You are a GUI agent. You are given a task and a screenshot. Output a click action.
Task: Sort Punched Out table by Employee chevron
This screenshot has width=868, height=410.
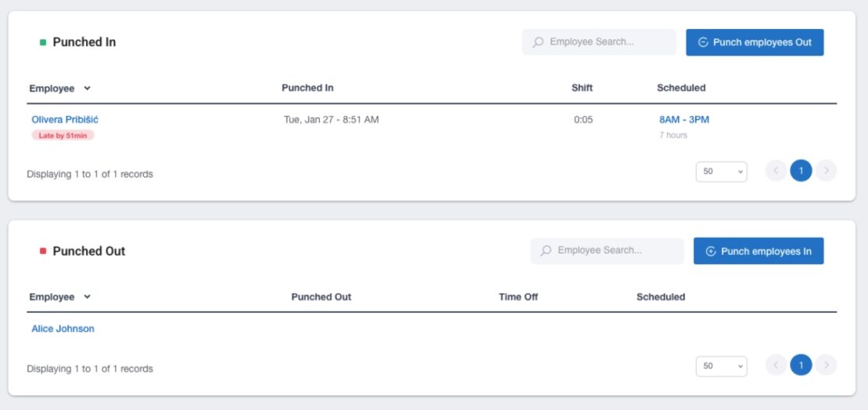point(87,297)
